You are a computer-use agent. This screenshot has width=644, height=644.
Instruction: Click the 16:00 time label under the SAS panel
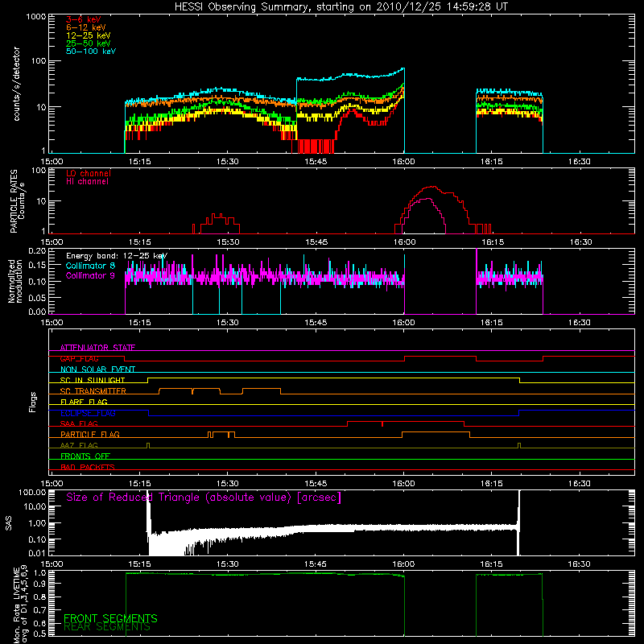pos(404,564)
